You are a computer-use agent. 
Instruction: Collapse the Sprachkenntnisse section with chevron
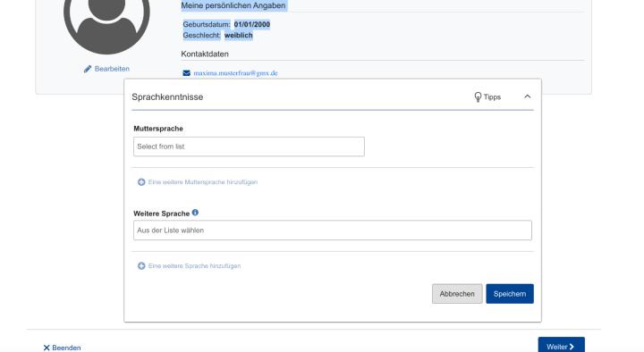point(528,96)
